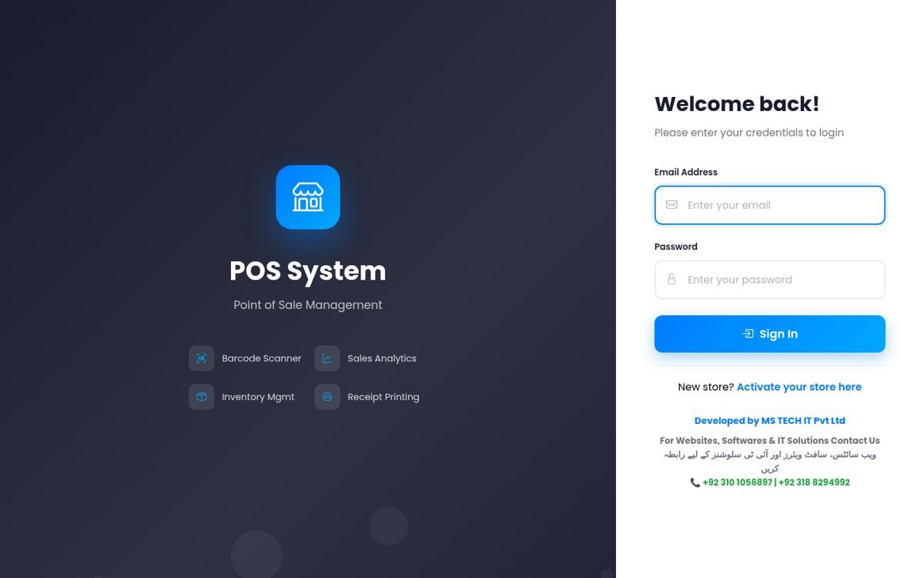Click the New store? text
Screen dimensions: 924x578
pos(706,387)
